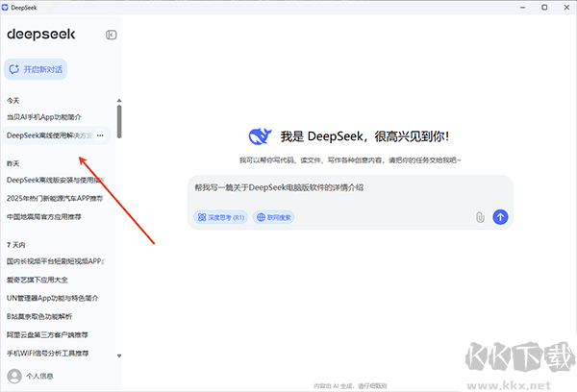Open the DeepSeek离线版安装与使用 conversation

tap(55, 181)
